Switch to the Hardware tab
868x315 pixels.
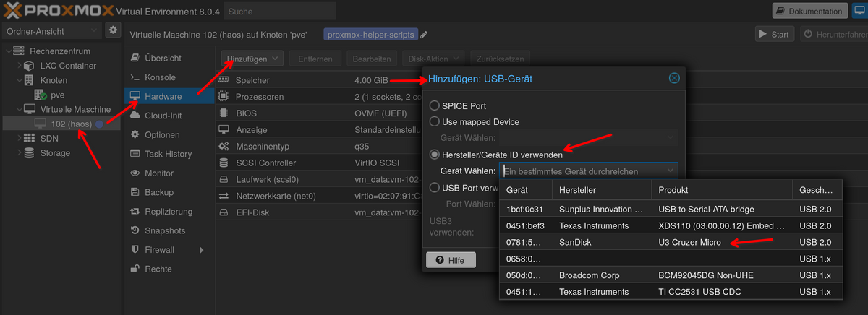[x=170, y=96]
